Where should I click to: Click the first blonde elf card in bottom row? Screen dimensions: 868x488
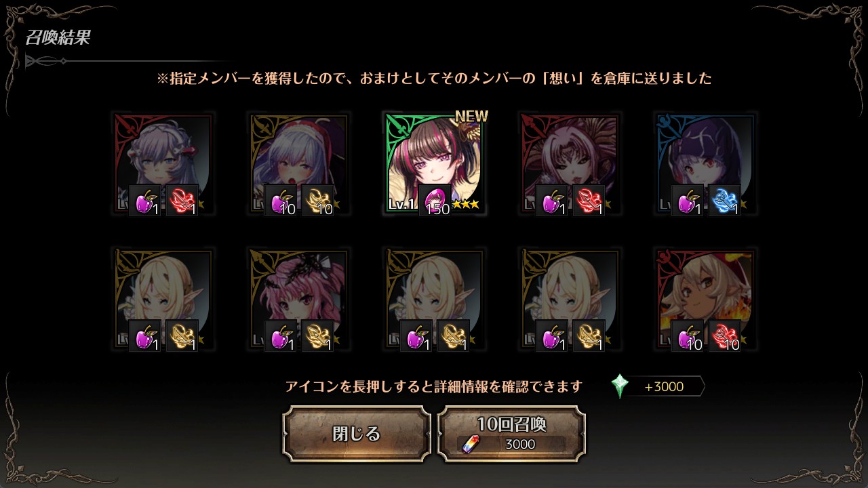click(x=163, y=299)
